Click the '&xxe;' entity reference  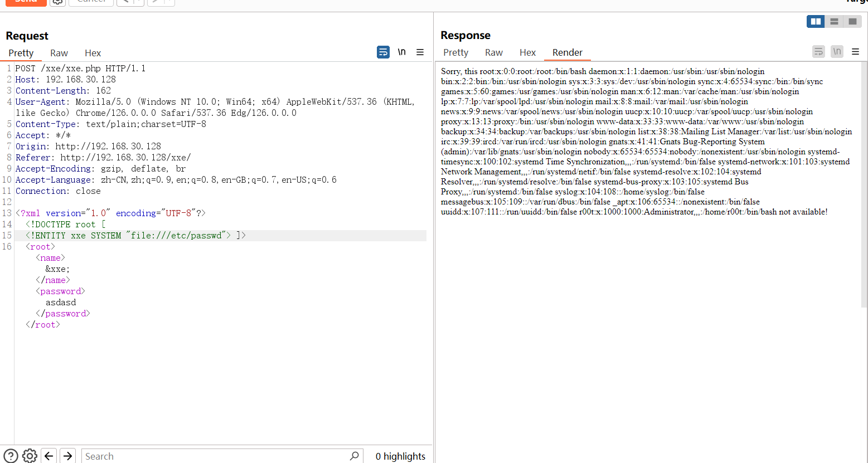pyautogui.click(x=57, y=269)
